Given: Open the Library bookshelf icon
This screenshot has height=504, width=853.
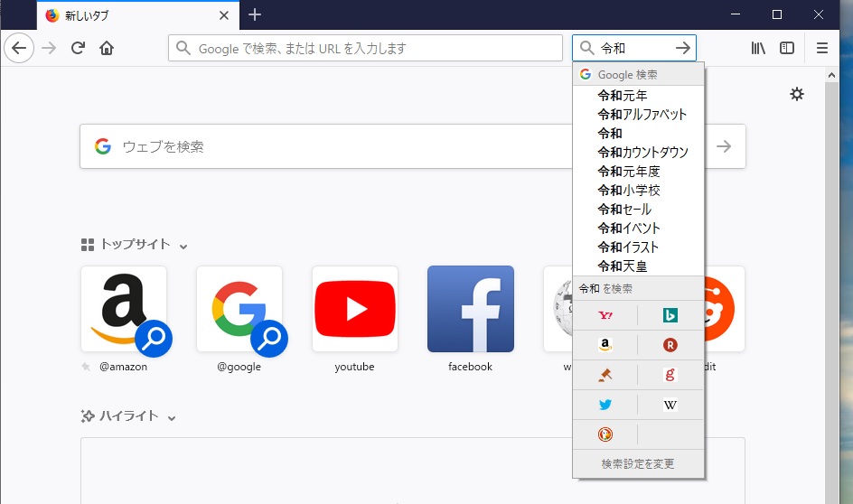Looking at the screenshot, I should (x=758, y=48).
